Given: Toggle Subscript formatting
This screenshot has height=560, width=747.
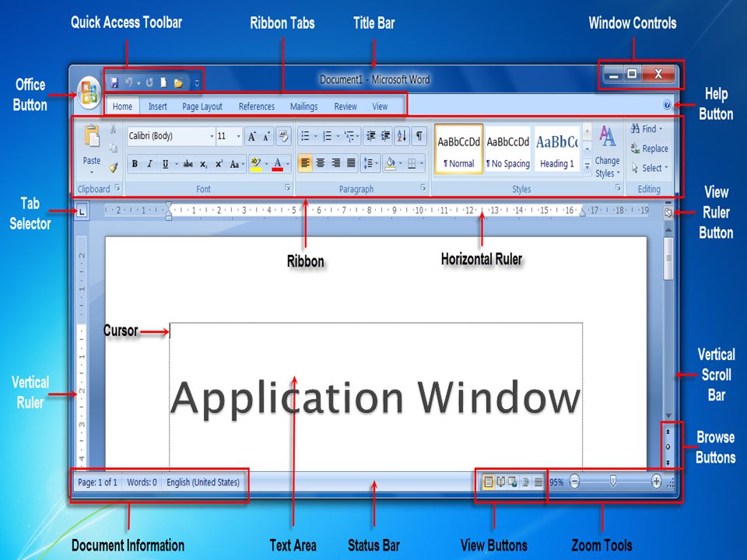Looking at the screenshot, I should click(x=203, y=164).
